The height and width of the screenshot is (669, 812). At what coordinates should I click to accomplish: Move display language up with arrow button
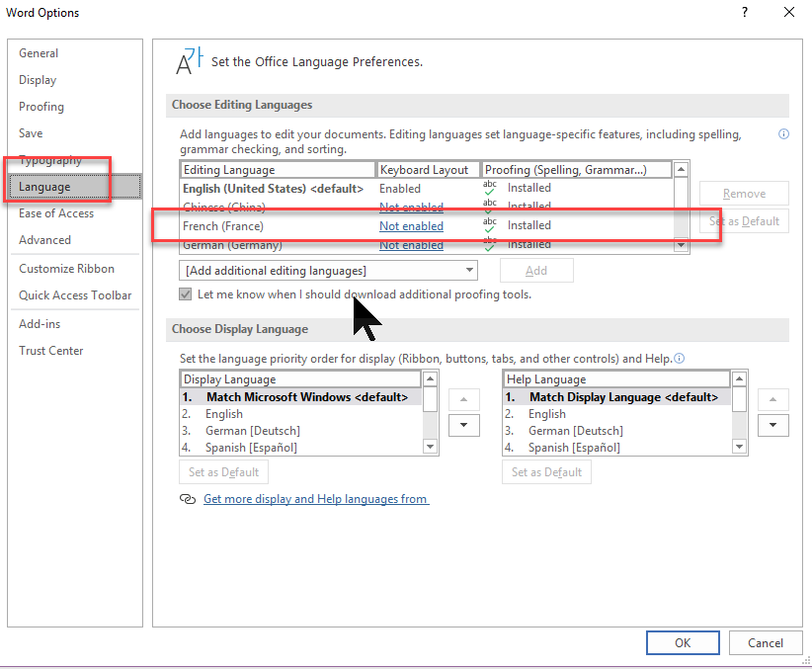tap(463, 399)
